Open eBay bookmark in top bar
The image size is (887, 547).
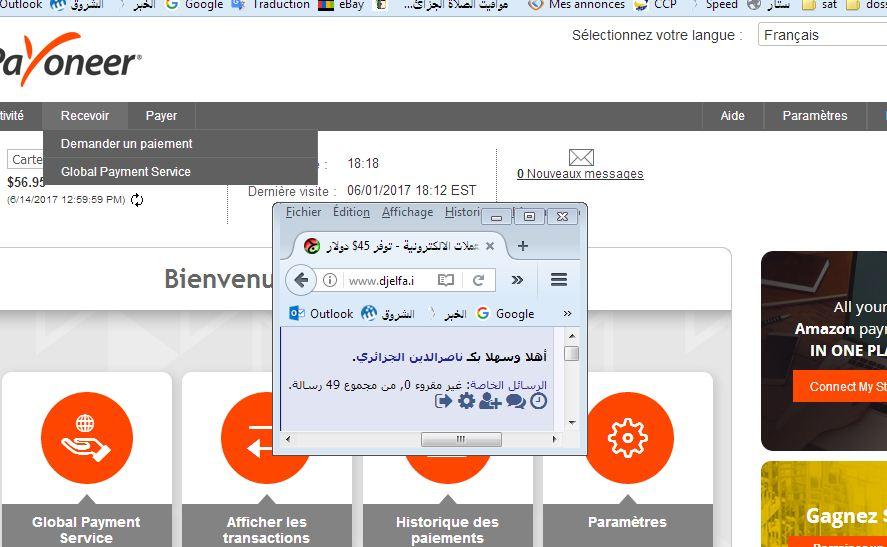pos(342,5)
